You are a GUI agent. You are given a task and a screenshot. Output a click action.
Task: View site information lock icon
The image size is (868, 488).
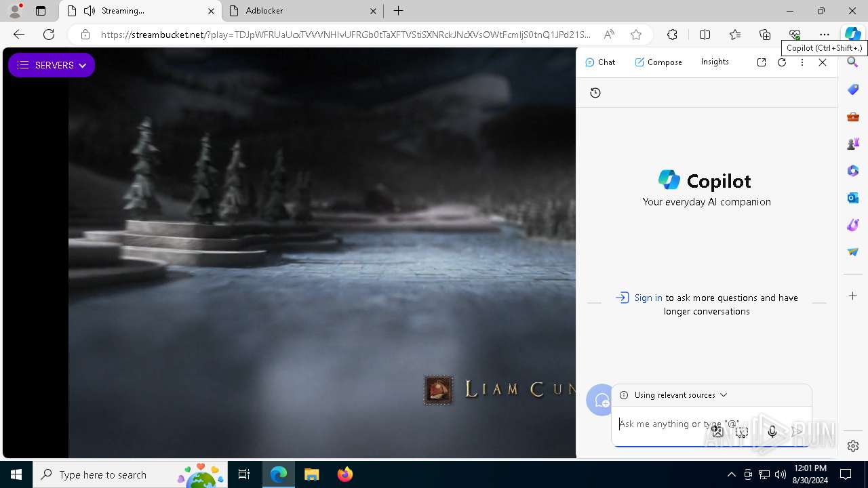(x=85, y=35)
